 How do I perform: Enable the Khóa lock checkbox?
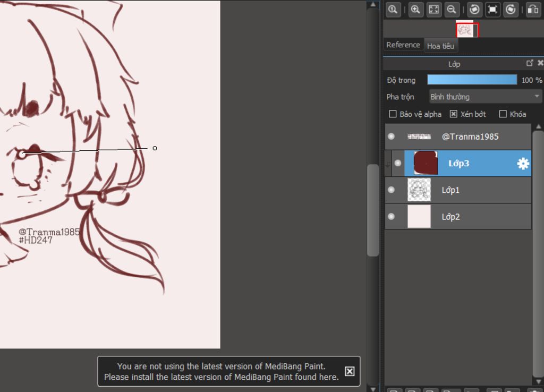click(x=503, y=114)
